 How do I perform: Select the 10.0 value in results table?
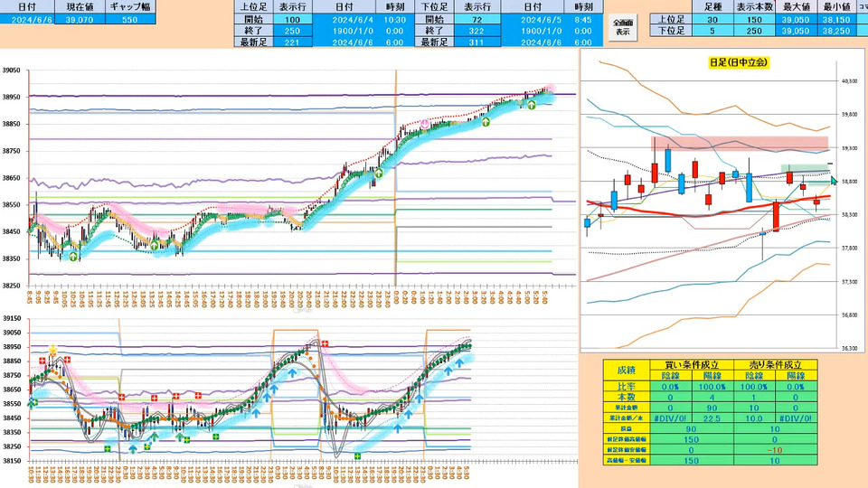click(x=754, y=418)
